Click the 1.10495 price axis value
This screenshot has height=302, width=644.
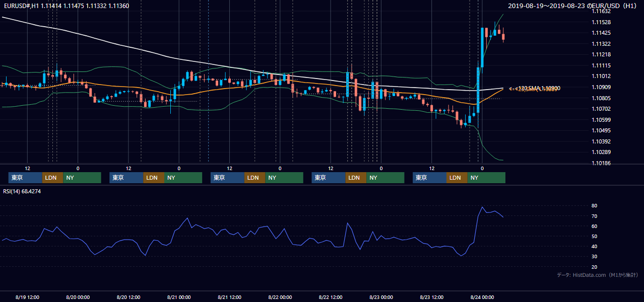[601, 130]
